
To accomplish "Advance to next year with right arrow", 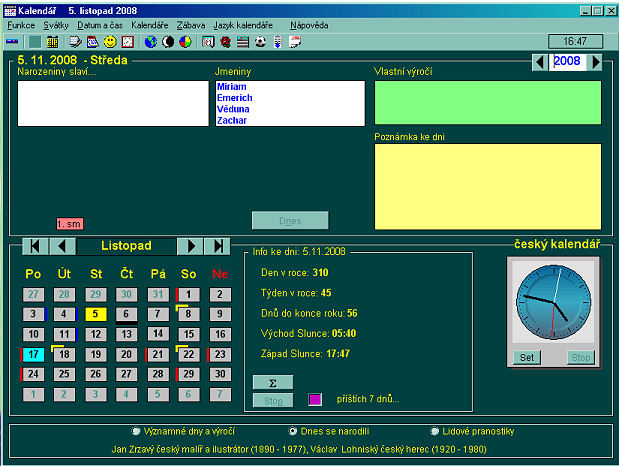I will [595, 62].
